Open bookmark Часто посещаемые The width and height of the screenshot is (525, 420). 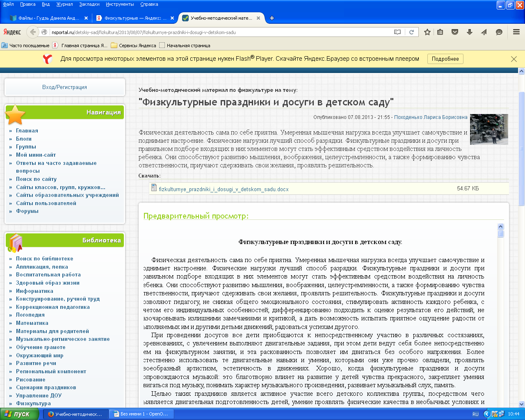point(25,46)
